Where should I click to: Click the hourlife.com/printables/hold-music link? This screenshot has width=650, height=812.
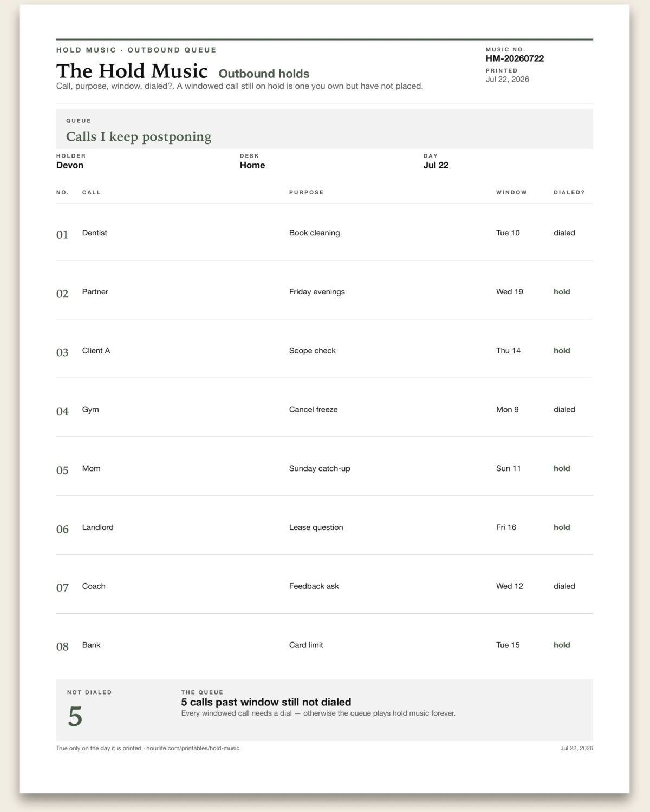(x=193, y=748)
